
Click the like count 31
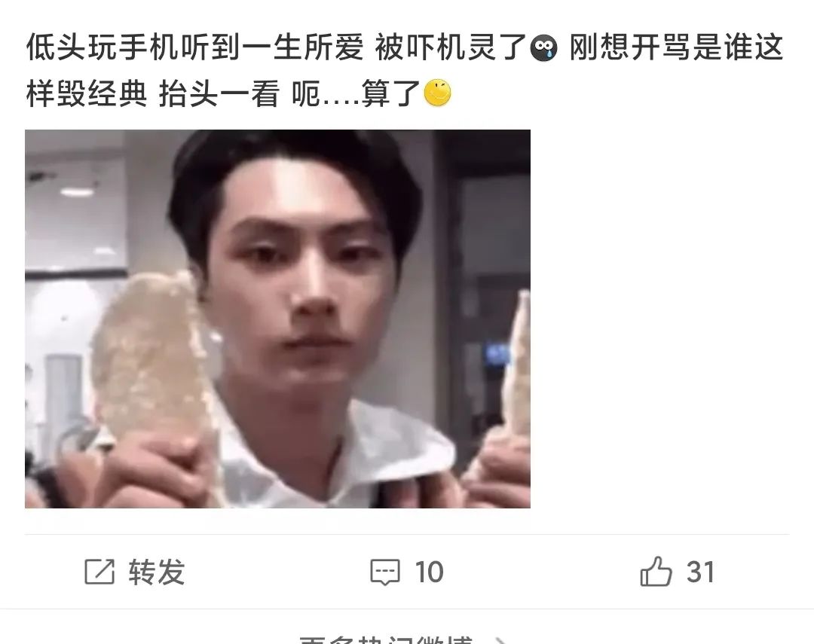click(701, 572)
